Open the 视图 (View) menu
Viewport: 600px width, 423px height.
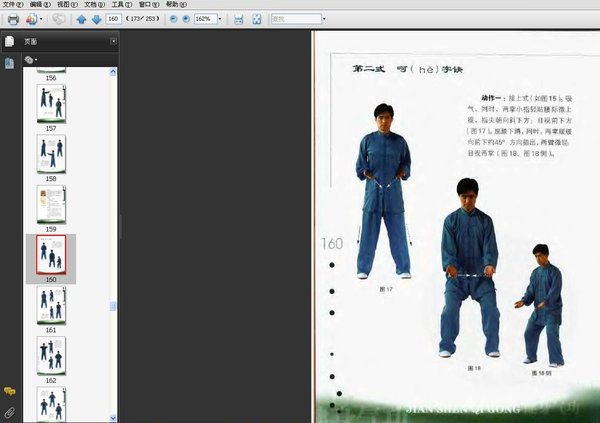click(x=67, y=5)
